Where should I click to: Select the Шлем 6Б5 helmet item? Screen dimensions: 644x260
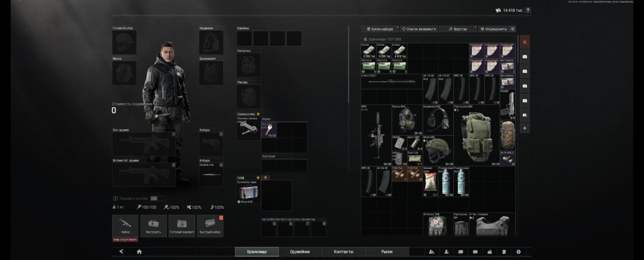coord(437,151)
